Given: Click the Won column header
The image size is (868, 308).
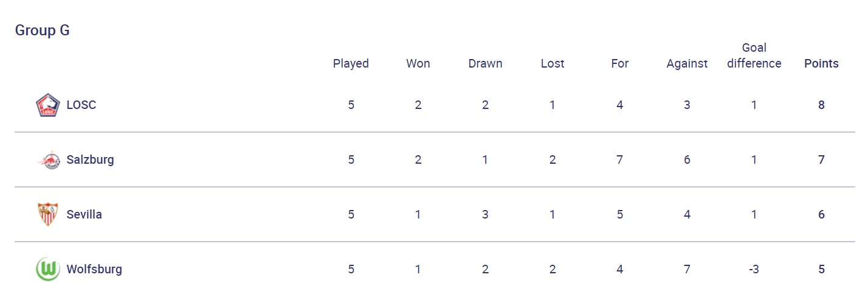Looking at the screenshot, I should point(418,63).
